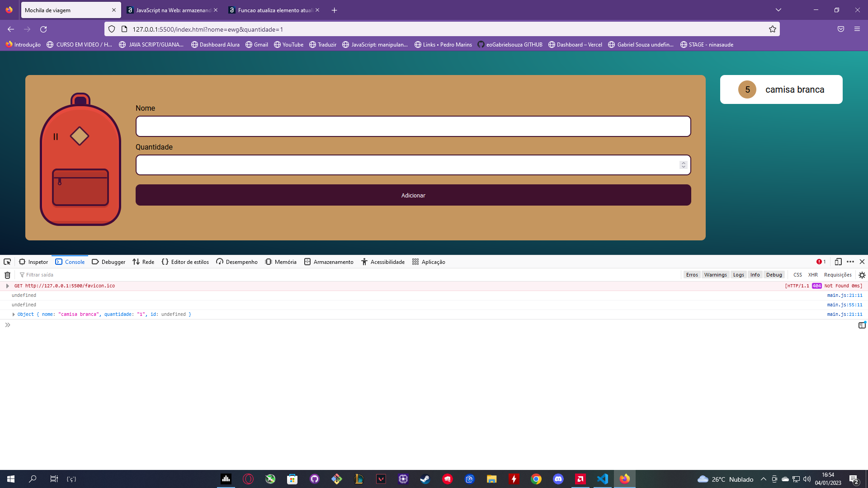Viewport: 868px width, 488px height.
Task: Expand Requisições panel tab
Action: point(838,275)
